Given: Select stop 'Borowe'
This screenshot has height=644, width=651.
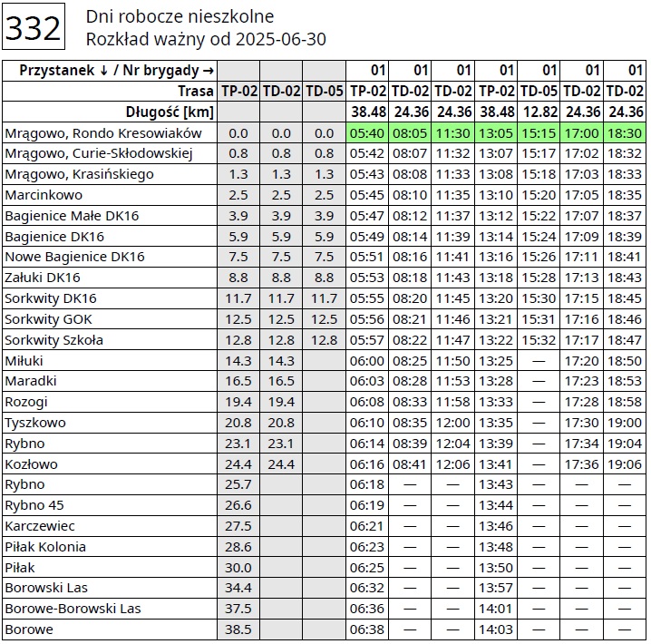Looking at the screenshot, I should [x=29, y=629].
